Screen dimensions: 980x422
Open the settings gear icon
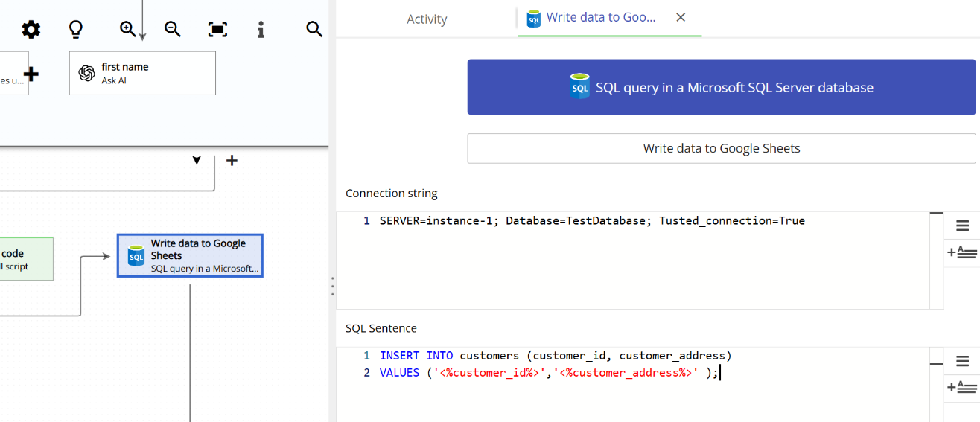[31, 30]
